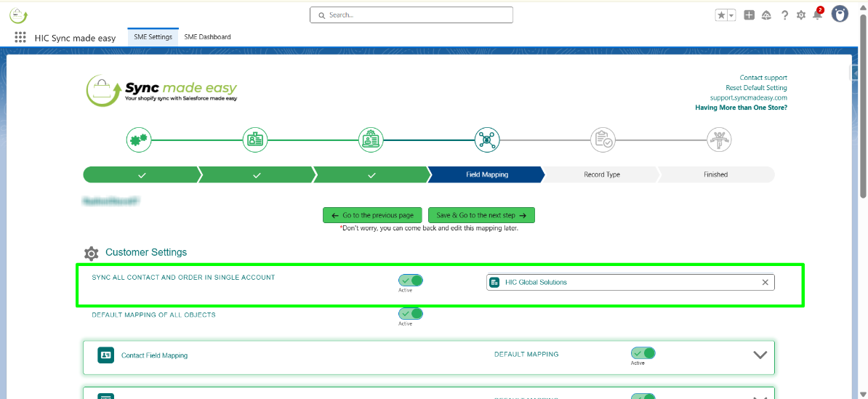Select the SME Settings tab
Screen dimensions: 868x399
click(x=153, y=37)
